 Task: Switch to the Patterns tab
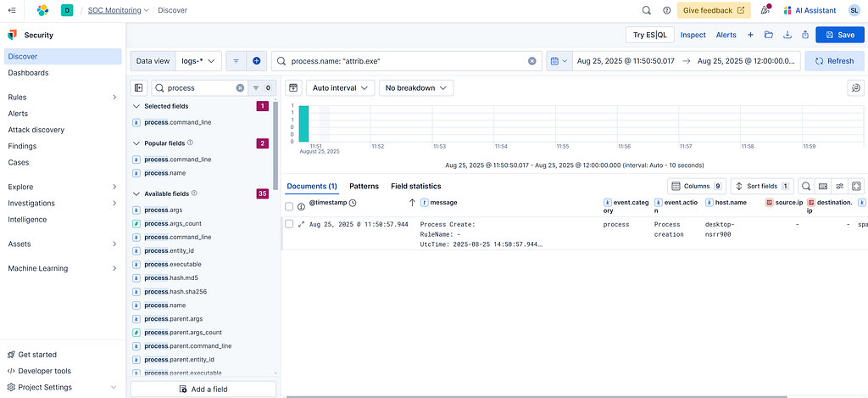point(364,186)
